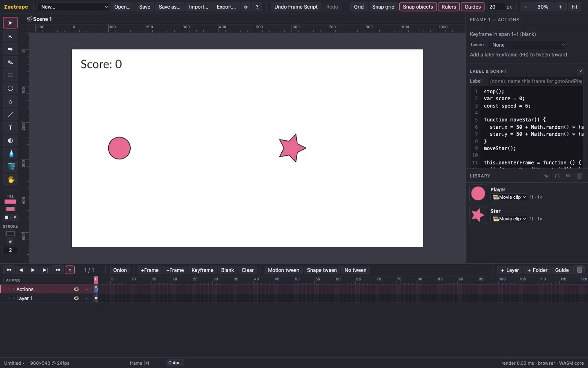This screenshot has width=588, height=368.
Task: Click Undo Frame Script
Action: (296, 7)
